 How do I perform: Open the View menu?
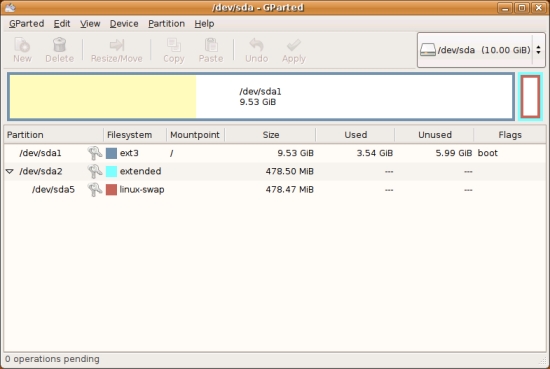(x=90, y=24)
